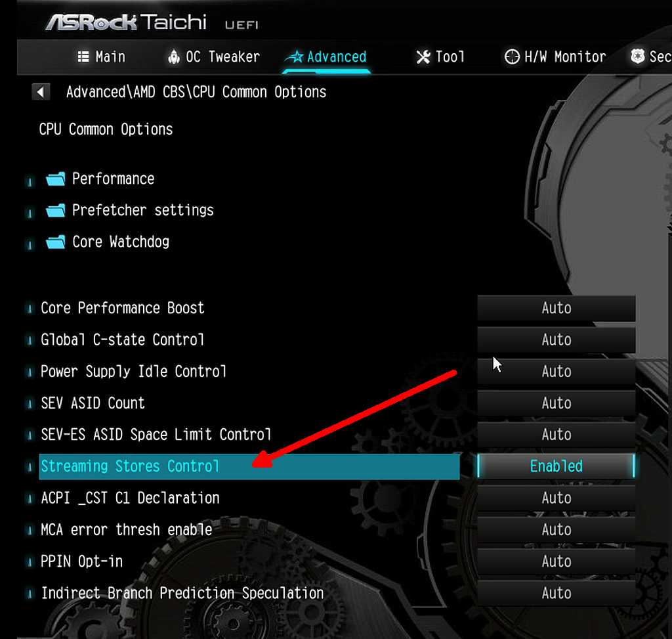Change the Streaming Stores Control Enabled value
Viewport: 672px width, 639px height.
pos(556,466)
